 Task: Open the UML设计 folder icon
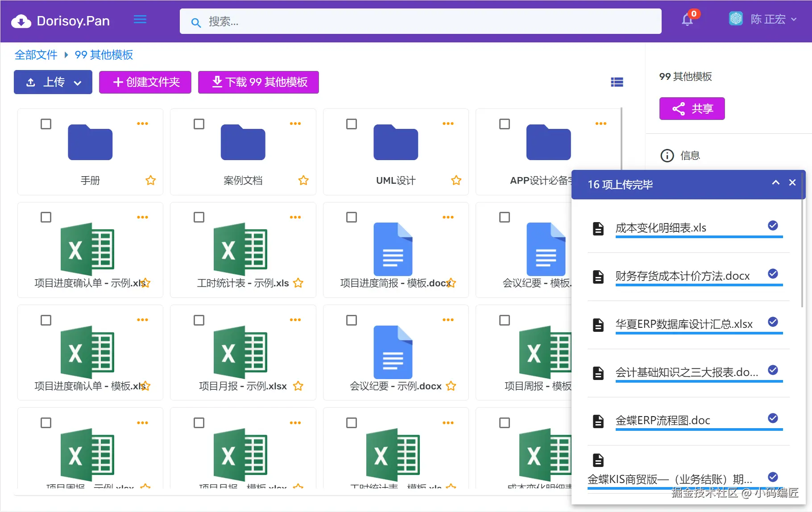pyautogui.click(x=396, y=142)
